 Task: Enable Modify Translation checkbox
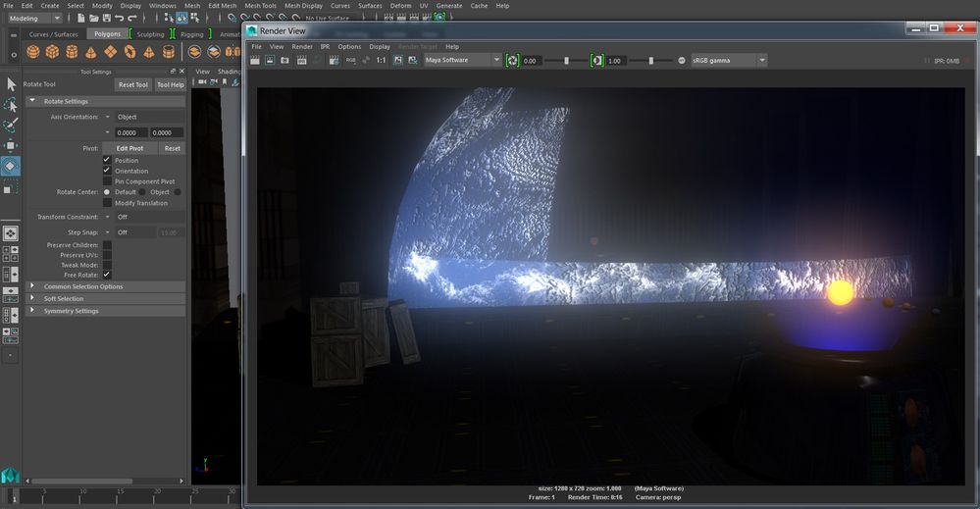107,202
